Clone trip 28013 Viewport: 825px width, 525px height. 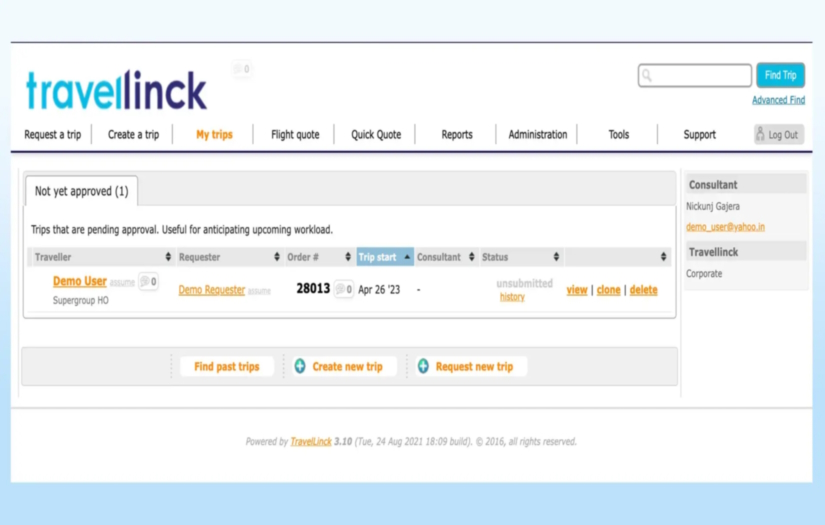(608, 290)
